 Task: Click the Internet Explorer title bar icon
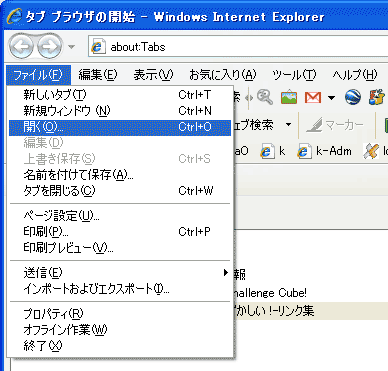(x=14, y=17)
